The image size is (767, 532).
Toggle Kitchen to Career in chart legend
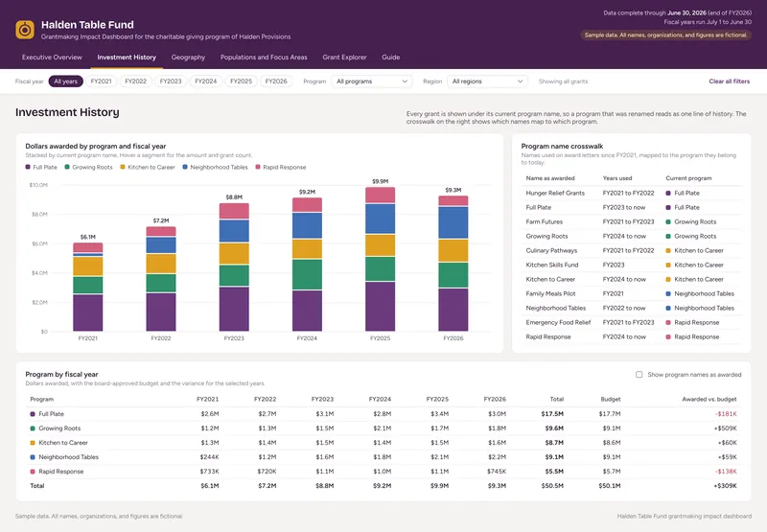148,167
